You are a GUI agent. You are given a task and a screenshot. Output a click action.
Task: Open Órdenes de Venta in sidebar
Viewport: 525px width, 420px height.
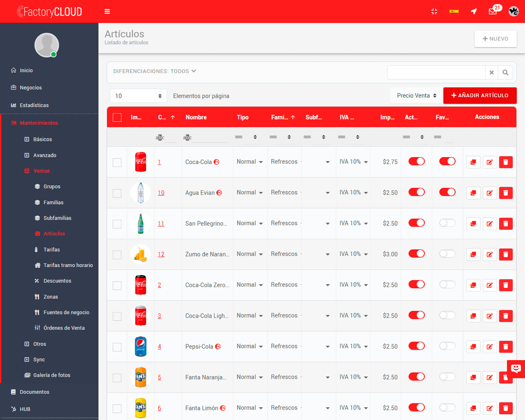(59, 328)
